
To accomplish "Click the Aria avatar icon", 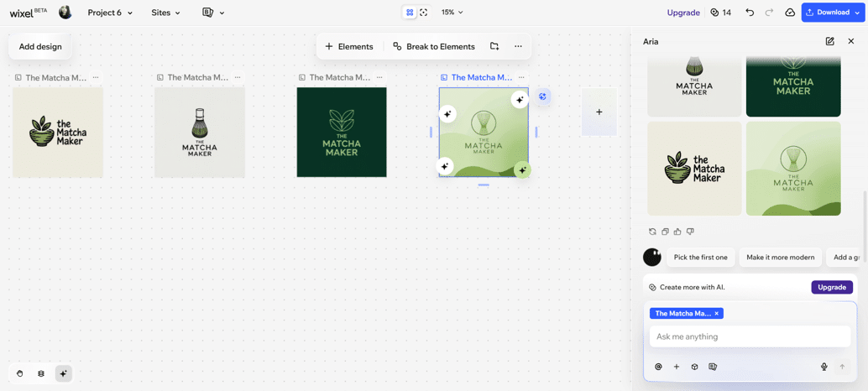I will click(x=652, y=257).
